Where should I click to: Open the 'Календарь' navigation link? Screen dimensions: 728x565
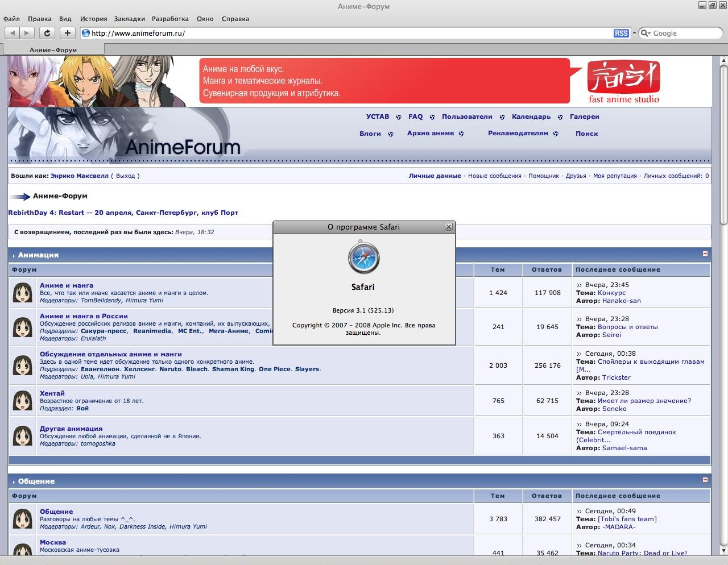click(x=531, y=117)
